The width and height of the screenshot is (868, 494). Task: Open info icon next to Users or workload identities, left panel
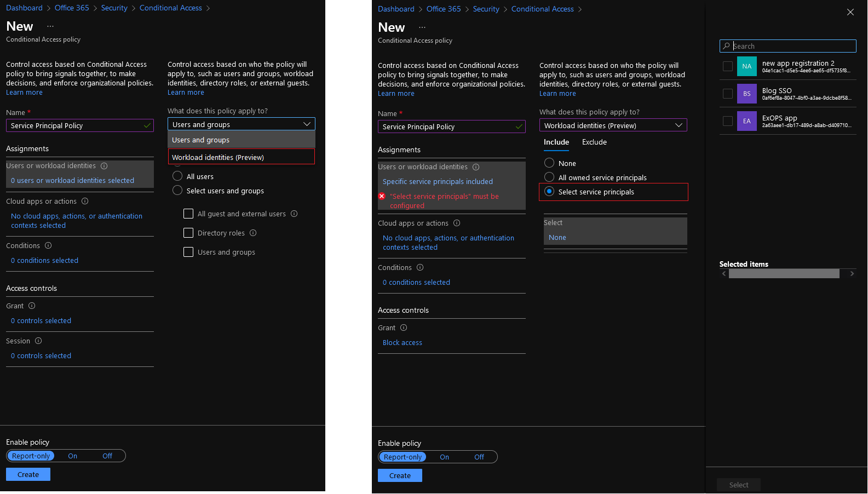(104, 166)
